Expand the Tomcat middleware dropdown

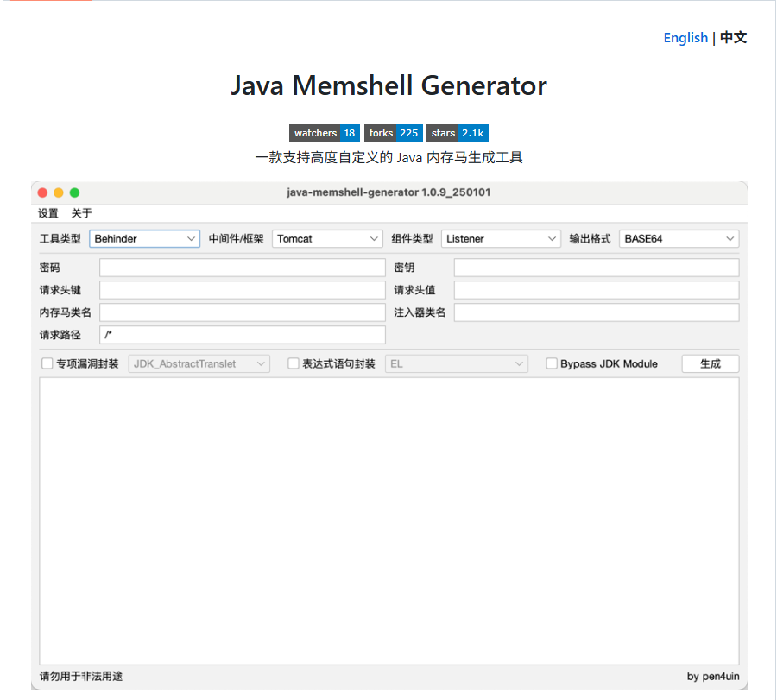coord(327,239)
